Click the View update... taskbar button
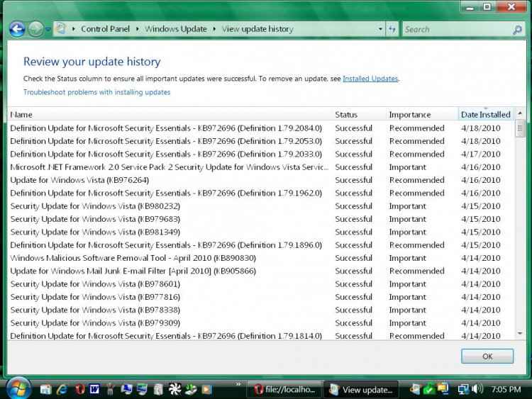 tap(361, 390)
